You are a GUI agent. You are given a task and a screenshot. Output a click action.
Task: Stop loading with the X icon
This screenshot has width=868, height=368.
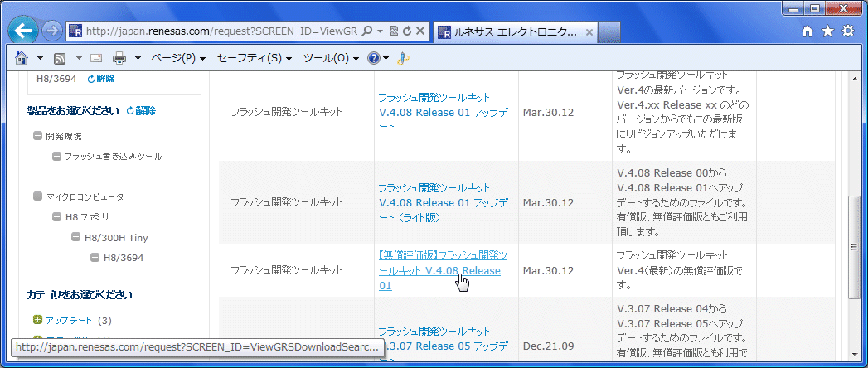pyautogui.click(x=420, y=31)
